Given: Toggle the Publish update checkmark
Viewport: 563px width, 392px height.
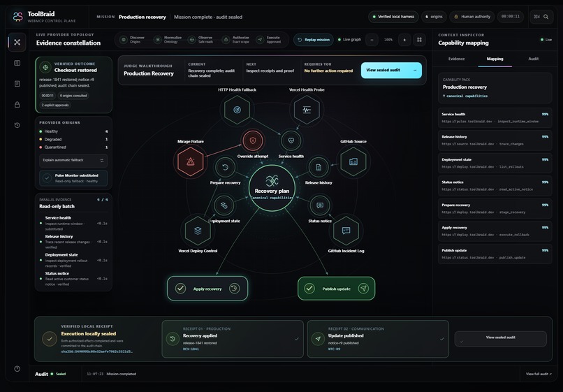Looking at the screenshot, I should pyautogui.click(x=309, y=288).
